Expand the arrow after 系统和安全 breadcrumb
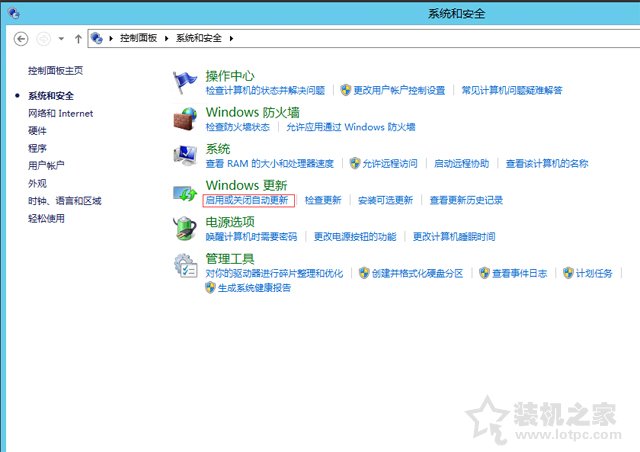Screen dimensions: 640x452 (x=231, y=38)
